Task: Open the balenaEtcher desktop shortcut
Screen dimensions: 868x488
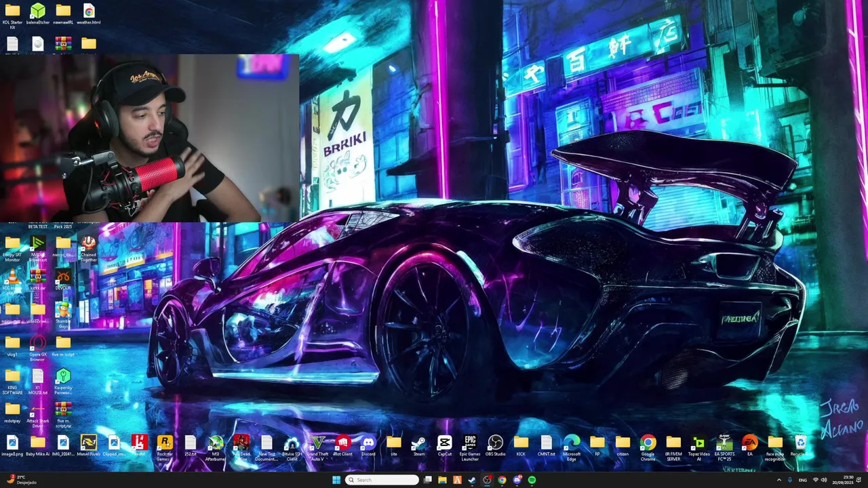Action: (x=38, y=14)
